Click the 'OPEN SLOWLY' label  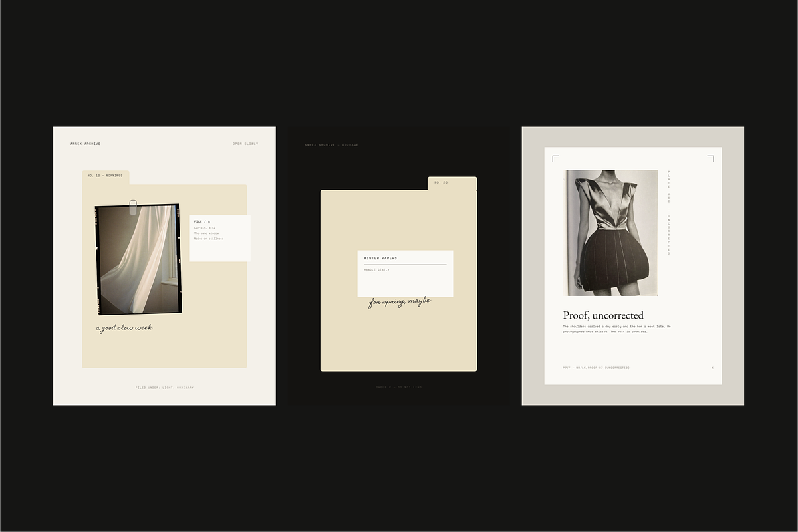(245, 144)
